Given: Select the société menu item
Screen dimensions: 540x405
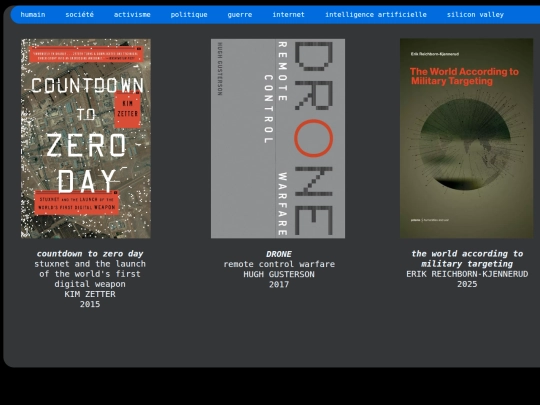Looking at the screenshot, I should [x=80, y=14].
